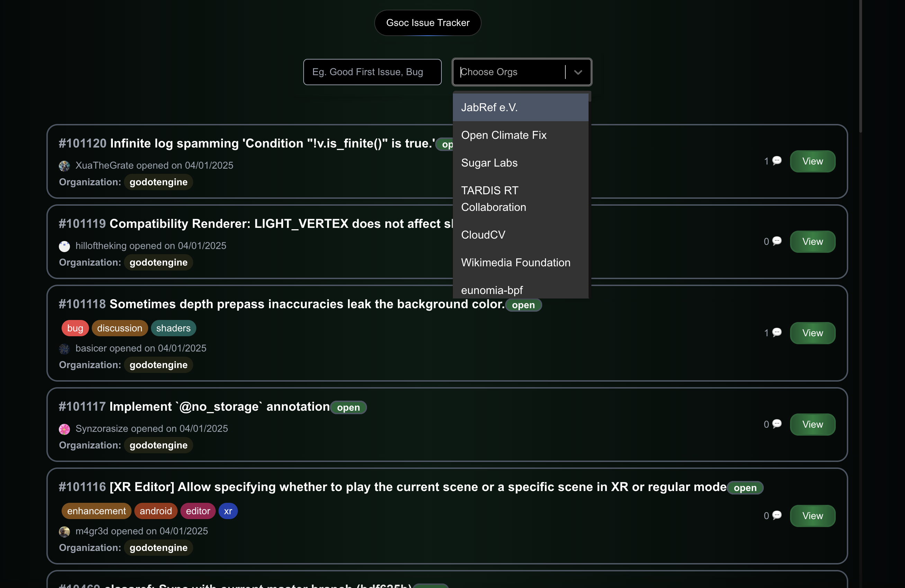Viewport: 905px width, 588px height.
Task: Collapse the Choose Orgs dropdown chevron
Action: (578, 72)
